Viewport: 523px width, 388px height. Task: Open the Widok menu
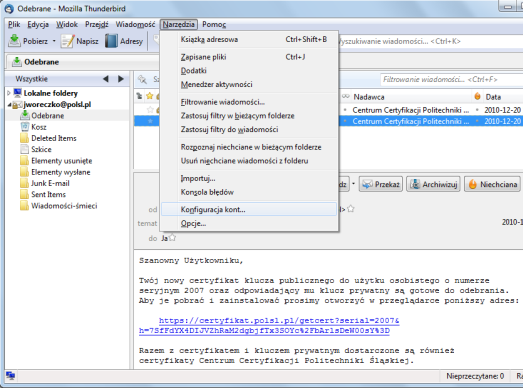click(x=67, y=24)
